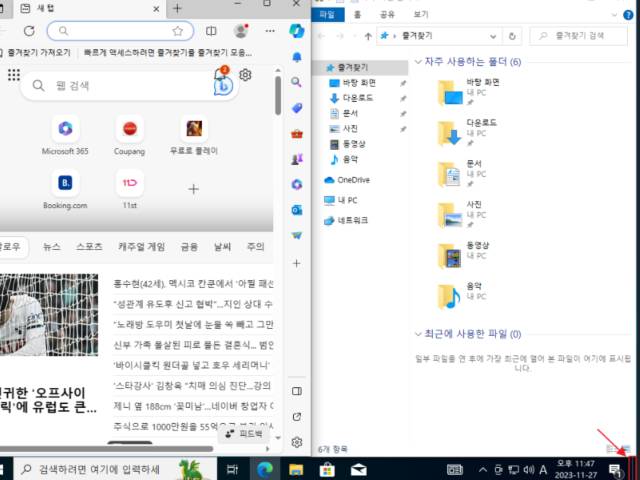Open the Booking.com quick link tile
Screen dimensions: 640x480
[65, 183]
